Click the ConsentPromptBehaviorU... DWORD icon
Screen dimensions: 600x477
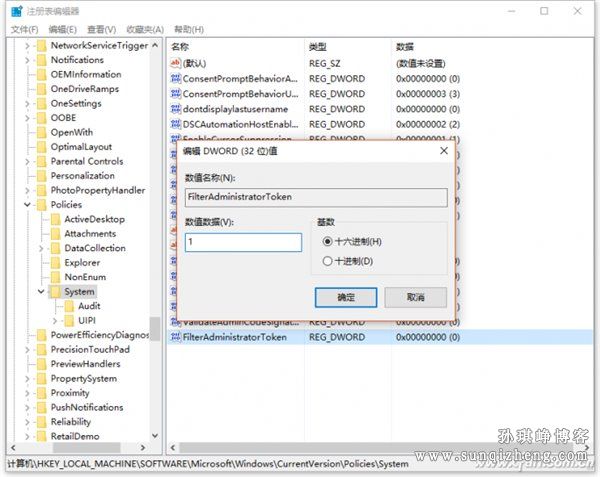[x=176, y=94]
